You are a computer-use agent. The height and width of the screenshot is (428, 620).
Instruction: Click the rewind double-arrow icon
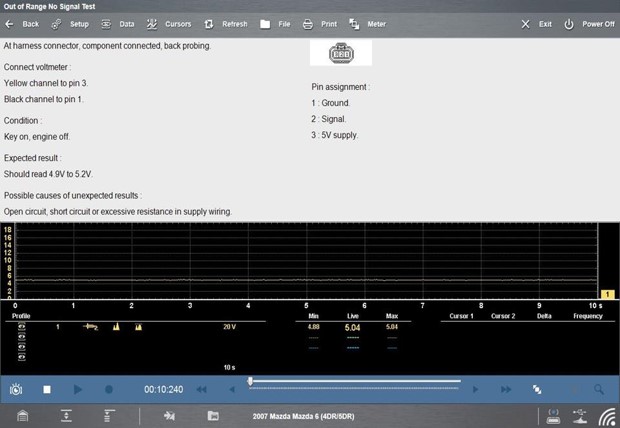point(201,389)
